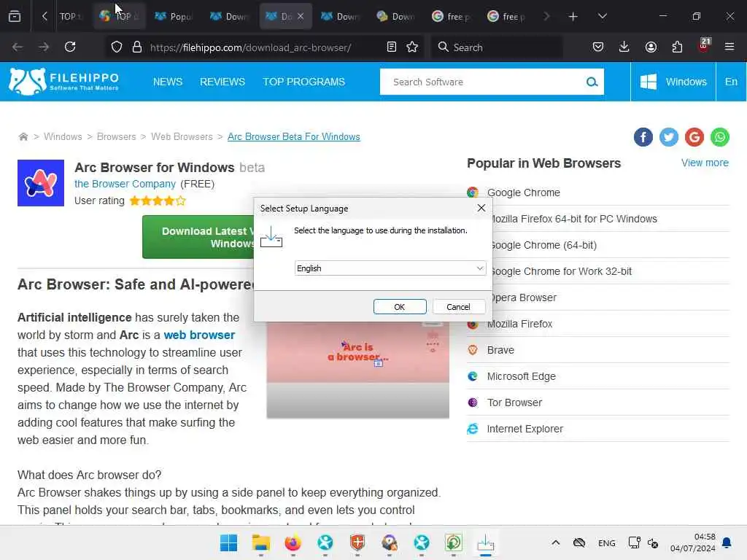Click the home breadcrumb icon

pos(23,136)
